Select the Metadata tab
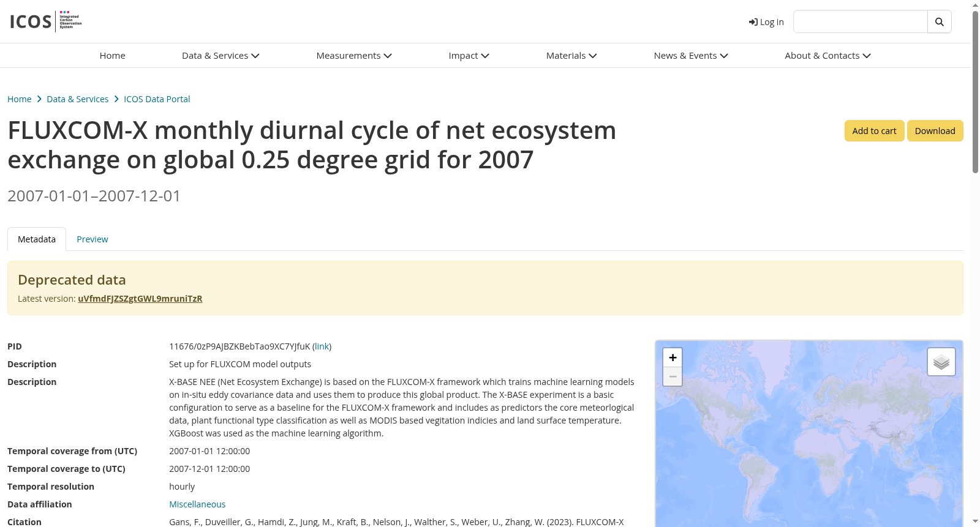This screenshot has height=527, width=980. pyautogui.click(x=37, y=239)
